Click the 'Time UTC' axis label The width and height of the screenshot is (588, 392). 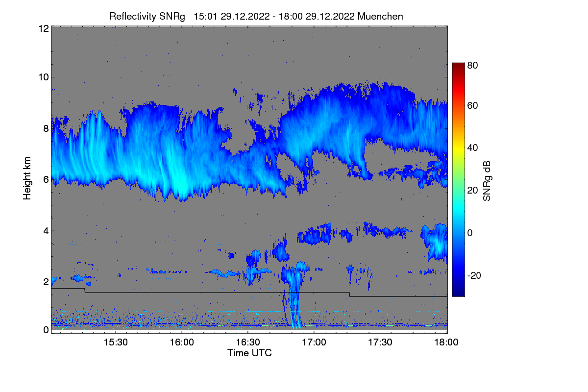tap(249, 353)
